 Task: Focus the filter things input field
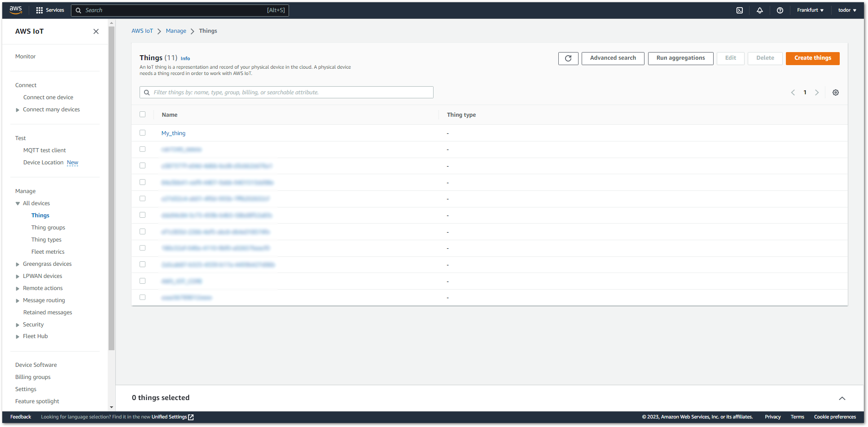click(x=286, y=92)
